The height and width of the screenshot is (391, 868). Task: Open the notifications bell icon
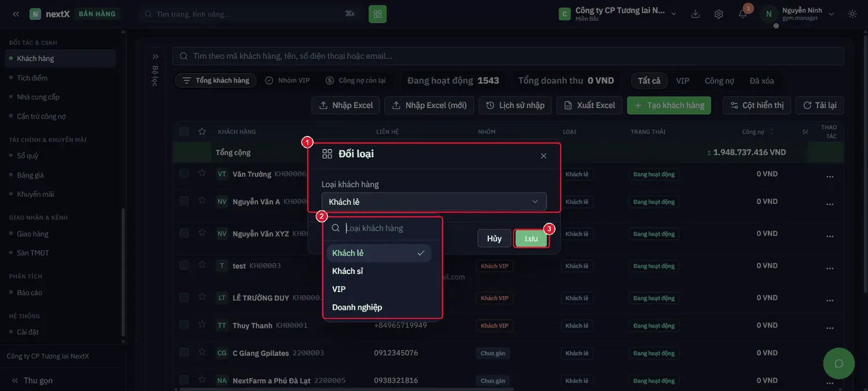[742, 14]
